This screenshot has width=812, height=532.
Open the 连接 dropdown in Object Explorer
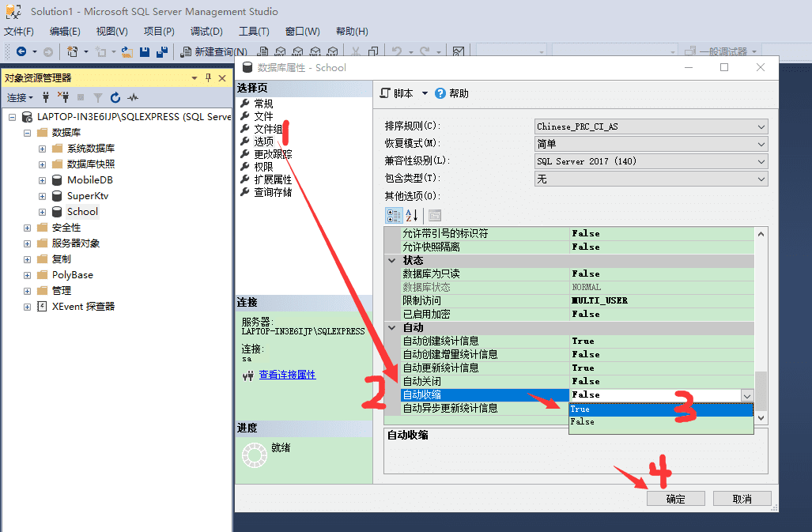click(21, 97)
